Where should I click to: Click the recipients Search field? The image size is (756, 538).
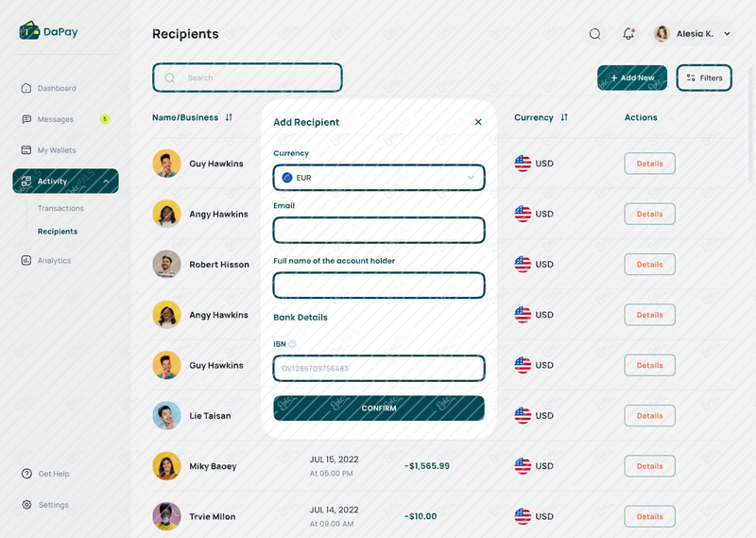(x=248, y=78)
